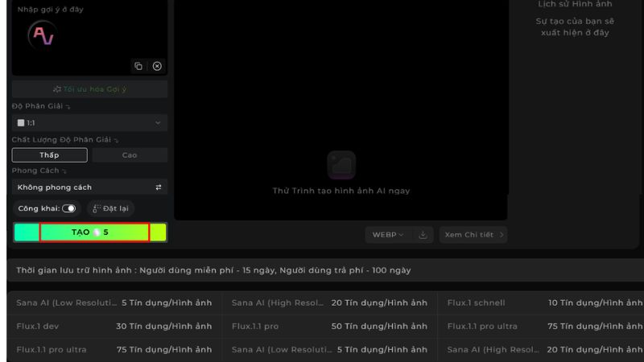Image resolution: width=644 pixels, height=362 pixels.
Task: Select the Flux.1 dev model entry
Action: pos(38,327)
